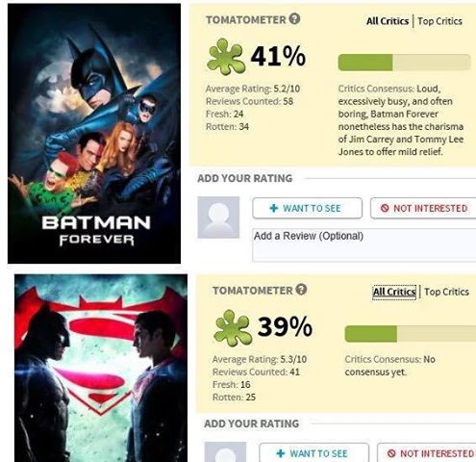Click the plus icon in the lower Want To See button

[x=281, y=453]
